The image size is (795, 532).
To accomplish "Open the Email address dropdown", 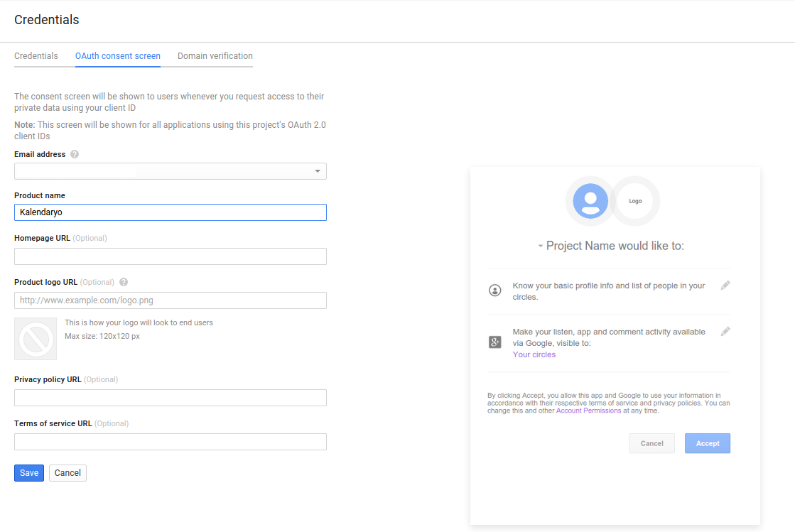I will point(171,171).
